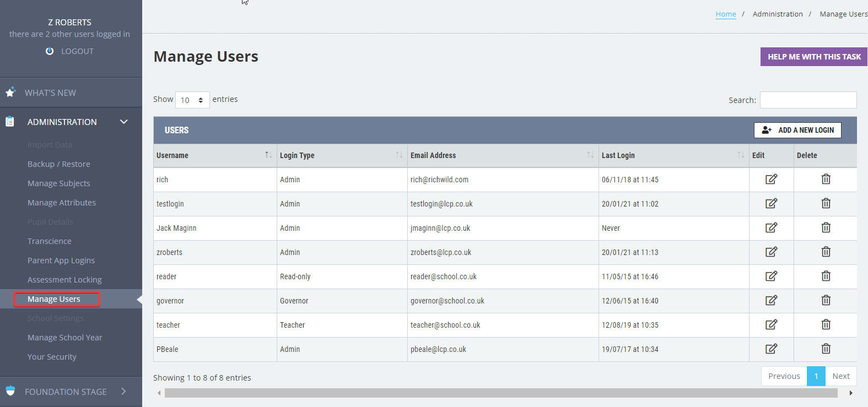868x407 pixels.
Task: Collapse the Administration menu chevron
Action: point(124,122)
